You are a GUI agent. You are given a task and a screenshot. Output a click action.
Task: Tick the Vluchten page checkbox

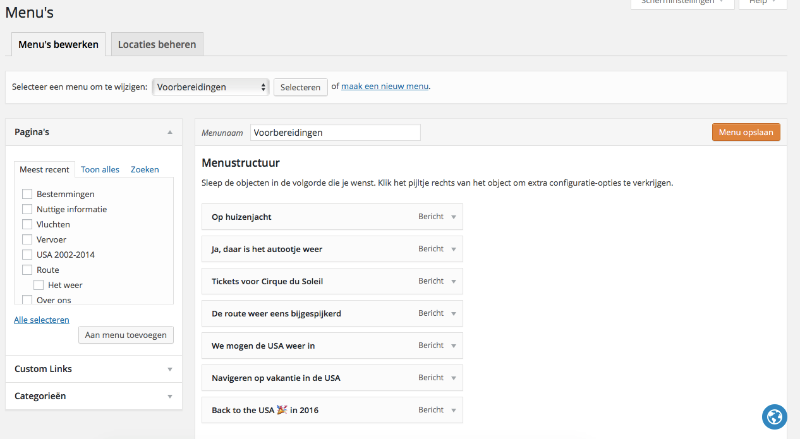click(27, 224)
